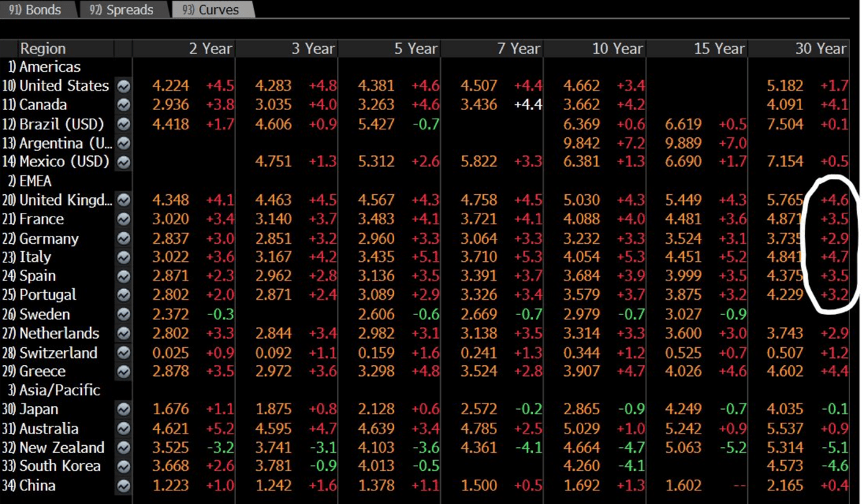Click the chart icon beside United States
The image size is (863, 504).
(124, 86)
